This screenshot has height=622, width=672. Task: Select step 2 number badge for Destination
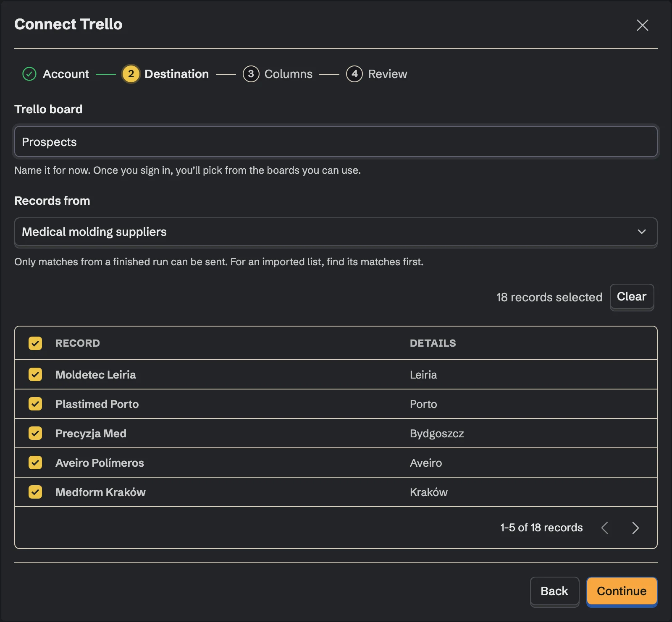click(x=131, y=74)
